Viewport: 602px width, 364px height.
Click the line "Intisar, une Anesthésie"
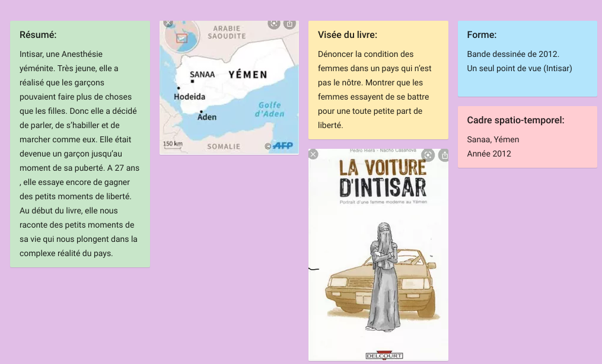tap(61, 54)
